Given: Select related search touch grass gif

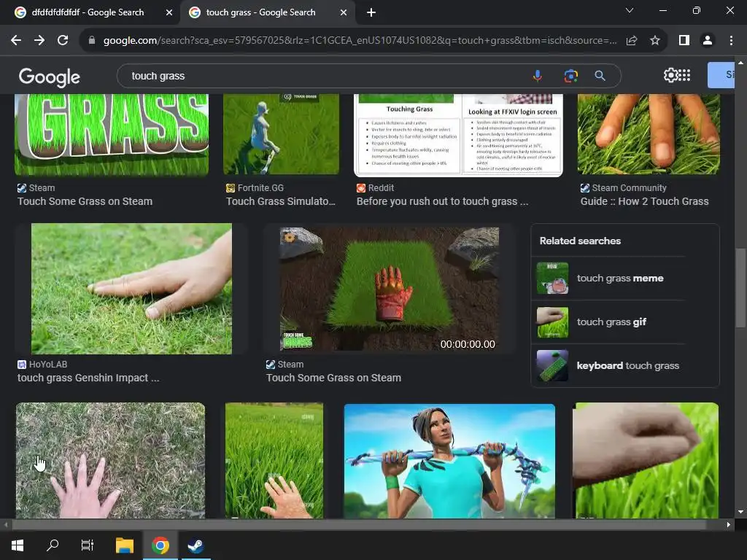Looking at the screenshot, I should click(610, 322).
